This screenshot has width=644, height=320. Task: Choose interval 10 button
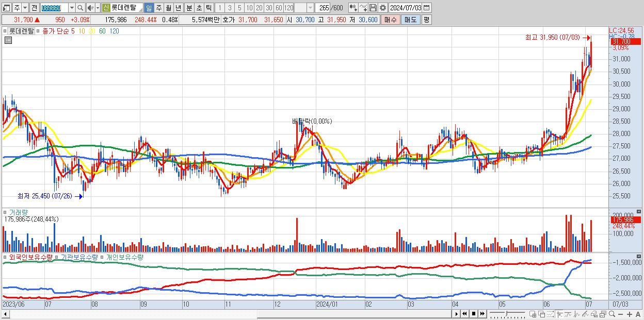coord(249,8)
